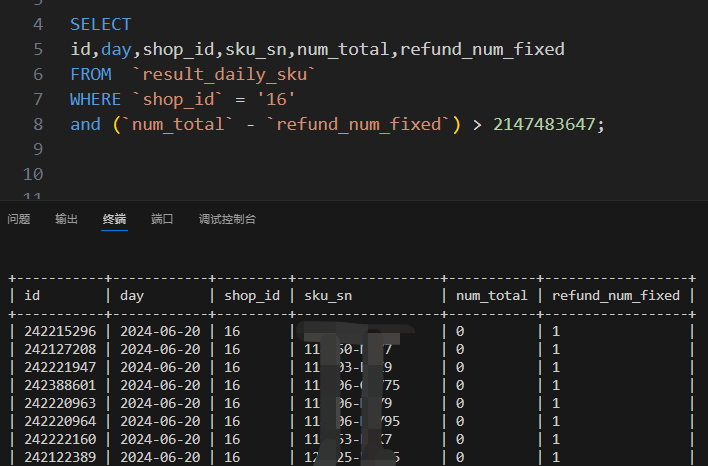Click the number 2147483647 in the query
The width and height of the screenshot is (708, 466).
point(547,124)
